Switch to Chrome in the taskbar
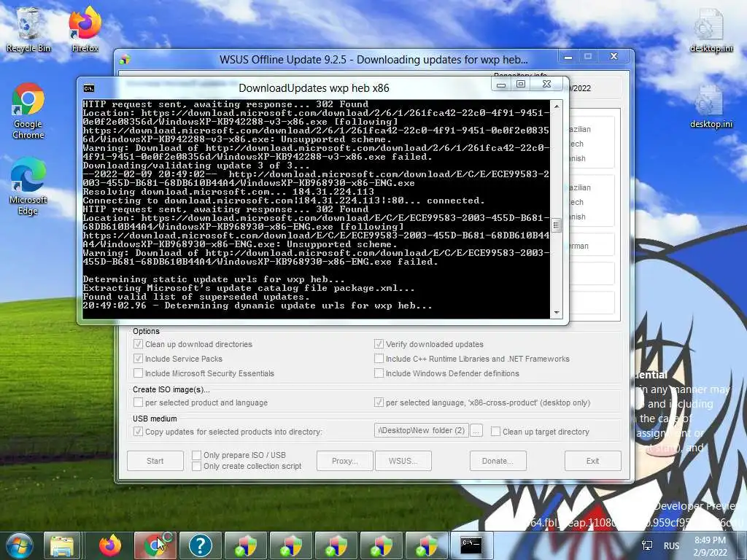This screenshot has width=747, height=560. pyautogui.click(x=155, y=545)
